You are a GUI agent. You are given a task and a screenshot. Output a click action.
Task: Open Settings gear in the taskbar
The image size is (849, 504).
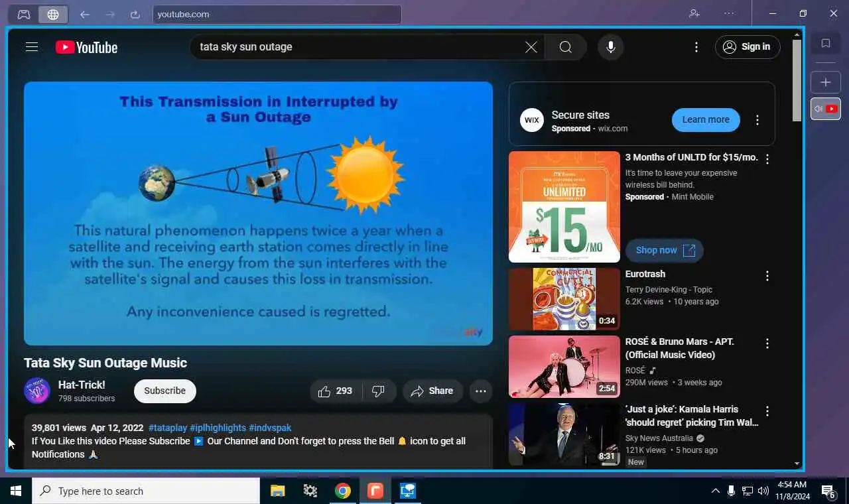(310, 491)
